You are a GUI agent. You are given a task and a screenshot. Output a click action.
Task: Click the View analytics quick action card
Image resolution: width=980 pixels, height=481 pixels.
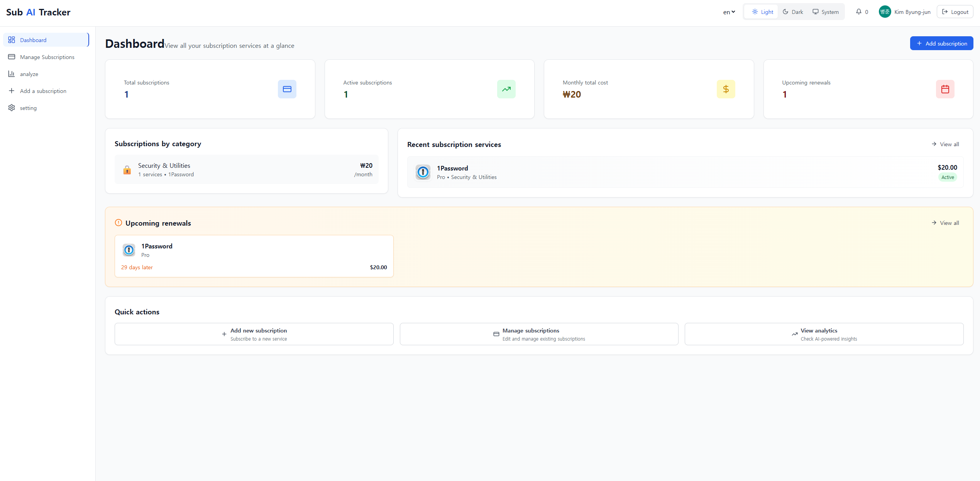[824, 334]
